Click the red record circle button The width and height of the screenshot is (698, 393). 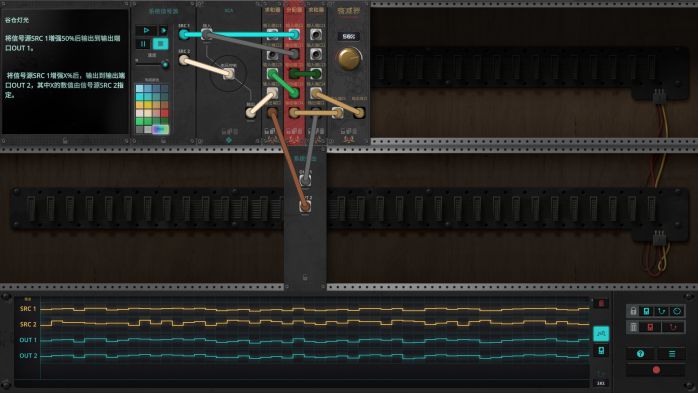point(656,370)
